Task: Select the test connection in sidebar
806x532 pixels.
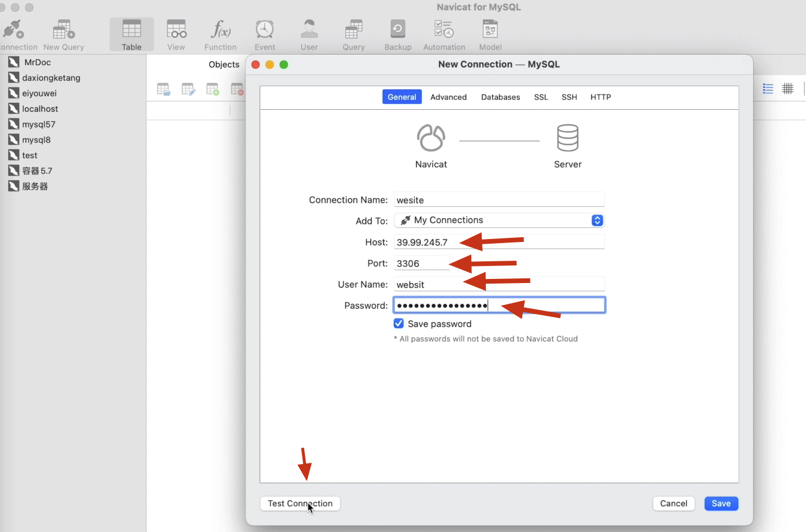Action: click(x=23, y=156)
